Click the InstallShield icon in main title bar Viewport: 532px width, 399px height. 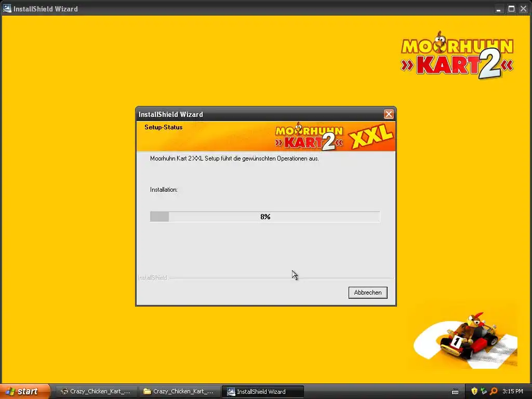click(x=7, y=8)
